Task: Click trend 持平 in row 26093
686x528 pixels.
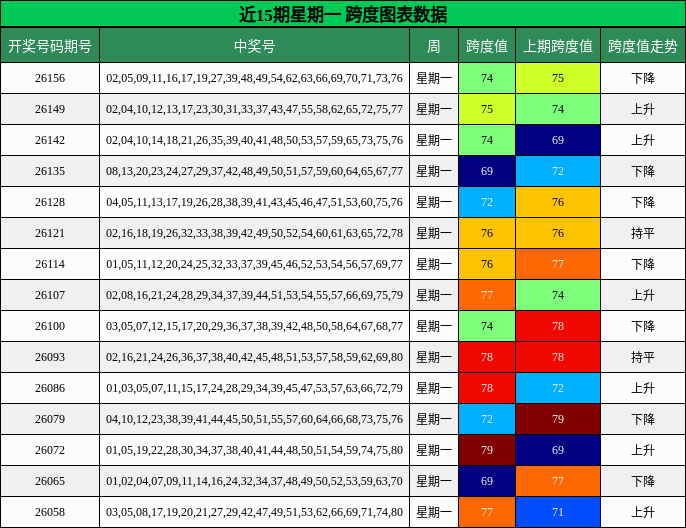Action: 643,358
